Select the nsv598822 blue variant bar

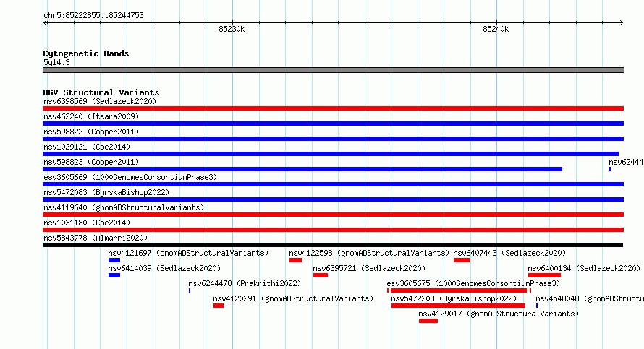[333, 139]
